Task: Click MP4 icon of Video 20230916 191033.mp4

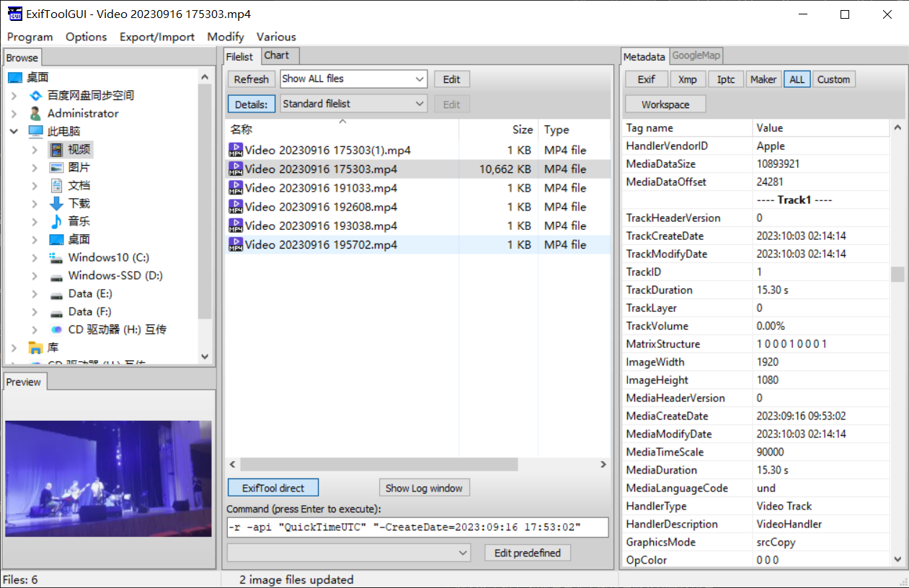Action: (235, 187)
